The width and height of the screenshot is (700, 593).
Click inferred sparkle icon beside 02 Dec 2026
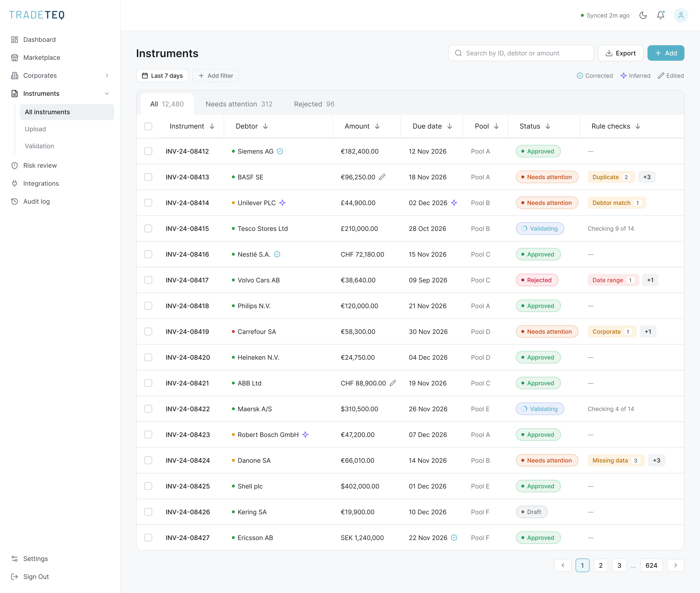click(454, 203)
